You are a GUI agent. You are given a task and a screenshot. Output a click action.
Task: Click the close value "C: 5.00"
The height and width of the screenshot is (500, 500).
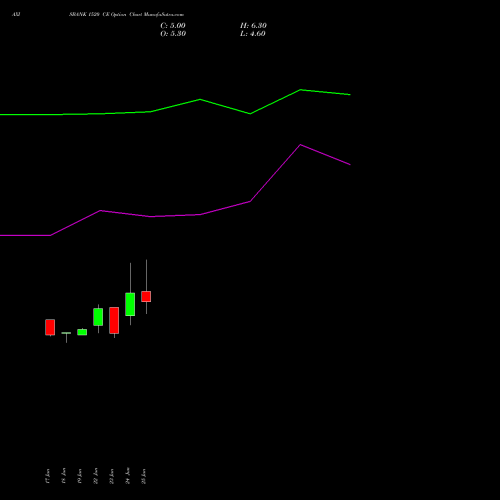[x=173, y=26]
